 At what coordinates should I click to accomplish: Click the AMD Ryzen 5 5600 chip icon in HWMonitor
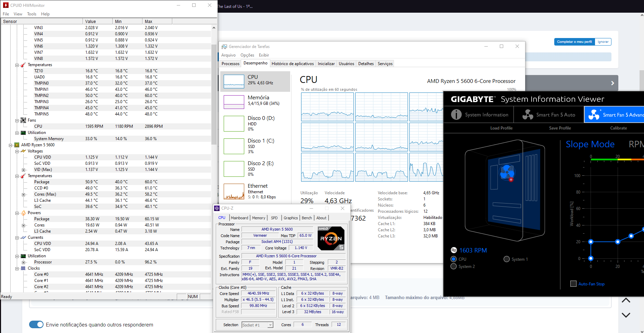17,145
